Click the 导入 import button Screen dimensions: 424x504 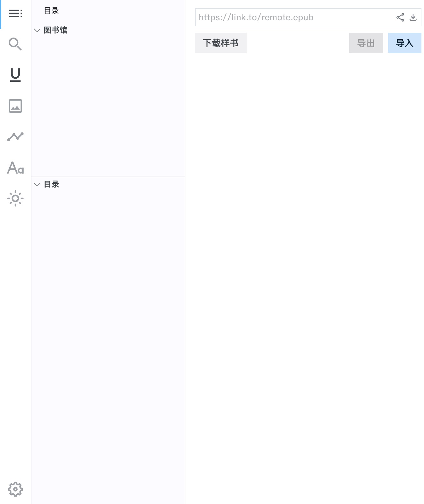click(x=404, y=43)
